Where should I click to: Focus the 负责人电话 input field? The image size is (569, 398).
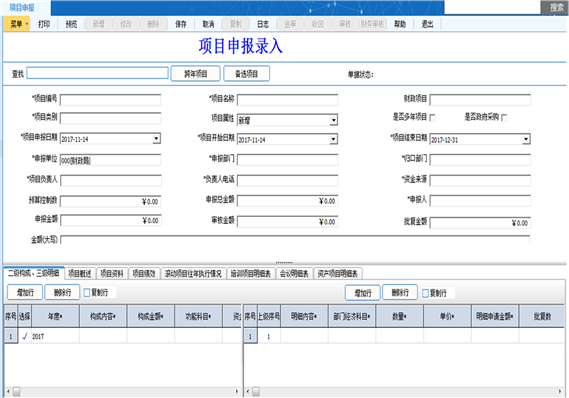287,181
